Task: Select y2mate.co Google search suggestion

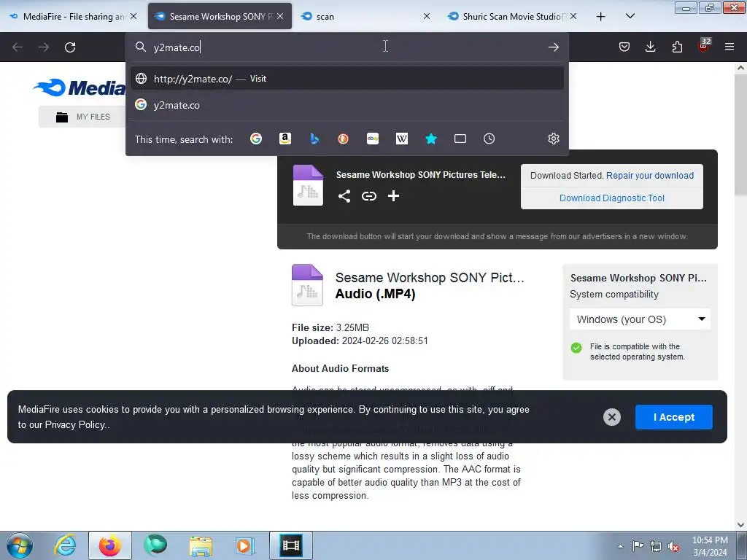Action: (x=347, y=105)
